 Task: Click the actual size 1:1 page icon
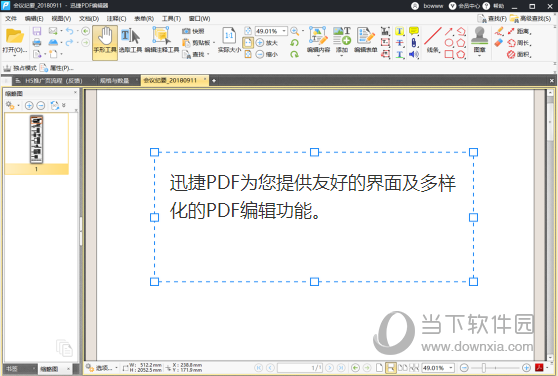pos(229,36)
